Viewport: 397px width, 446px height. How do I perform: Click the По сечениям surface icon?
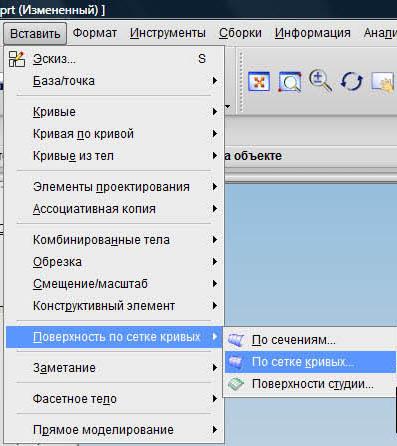[x=236, y=340]
